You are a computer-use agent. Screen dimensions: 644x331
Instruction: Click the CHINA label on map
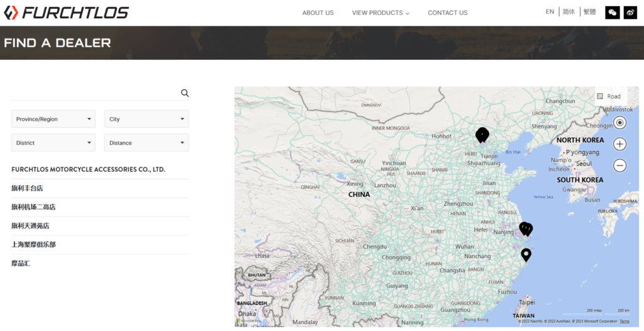359,194
